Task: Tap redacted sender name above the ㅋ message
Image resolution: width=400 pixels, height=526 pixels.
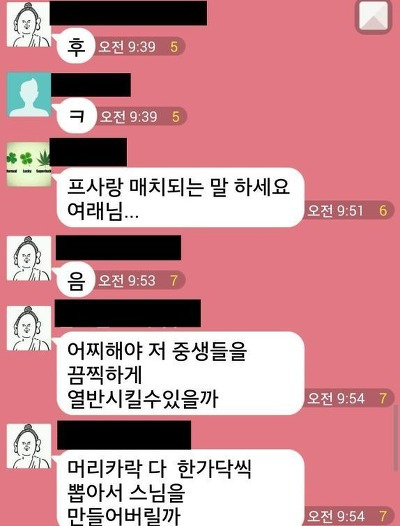Action: (91, 85)
